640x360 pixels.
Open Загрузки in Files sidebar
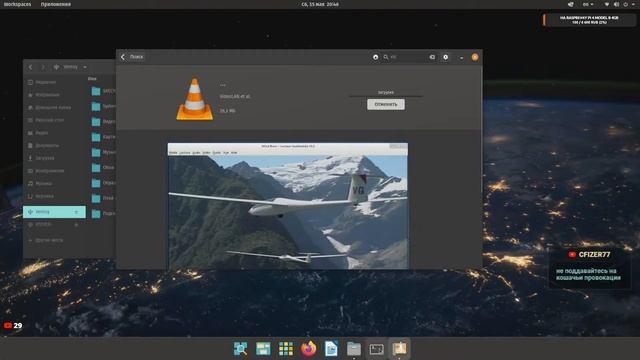54,158
